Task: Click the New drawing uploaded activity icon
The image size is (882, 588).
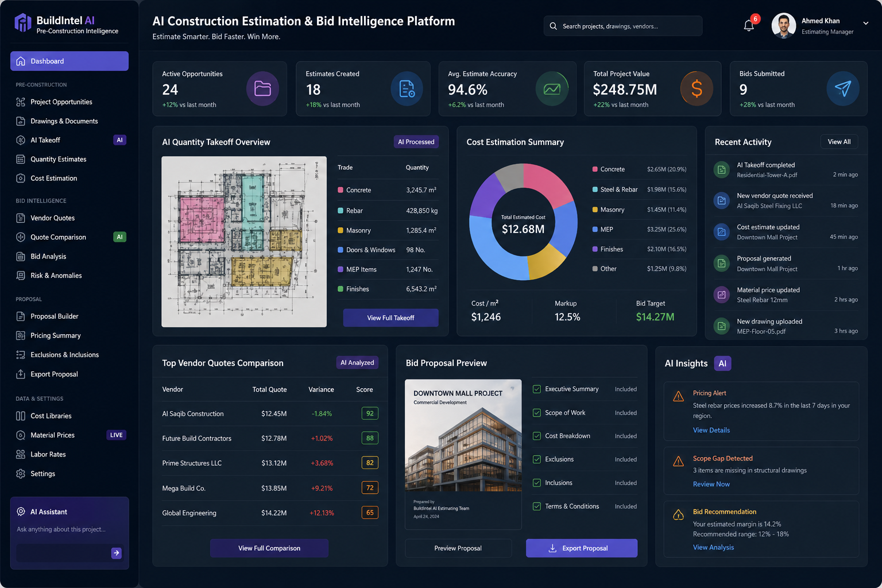Action: (721, 326)
